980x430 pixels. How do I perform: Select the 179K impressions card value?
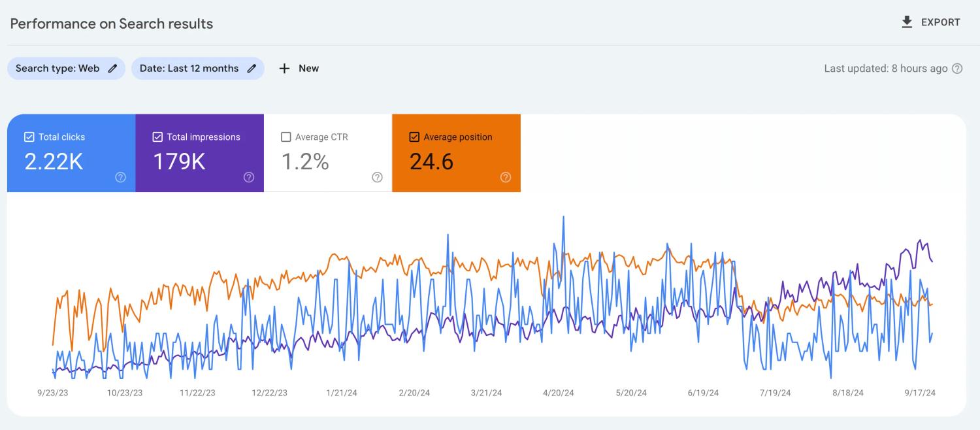pyautogui.click(x=179, y=161)
